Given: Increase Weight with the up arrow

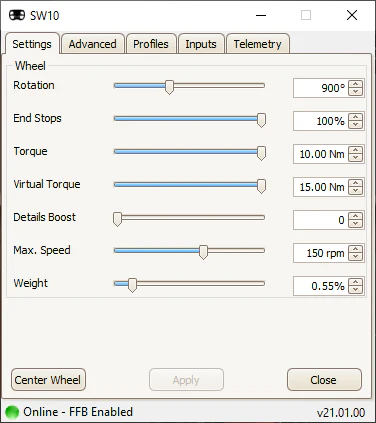Looking at the screenshot, I should coord(356,282).
